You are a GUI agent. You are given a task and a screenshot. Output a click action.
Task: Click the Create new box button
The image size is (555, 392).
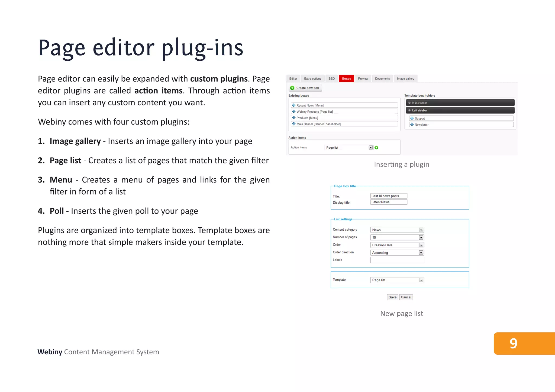click(305, 88)
